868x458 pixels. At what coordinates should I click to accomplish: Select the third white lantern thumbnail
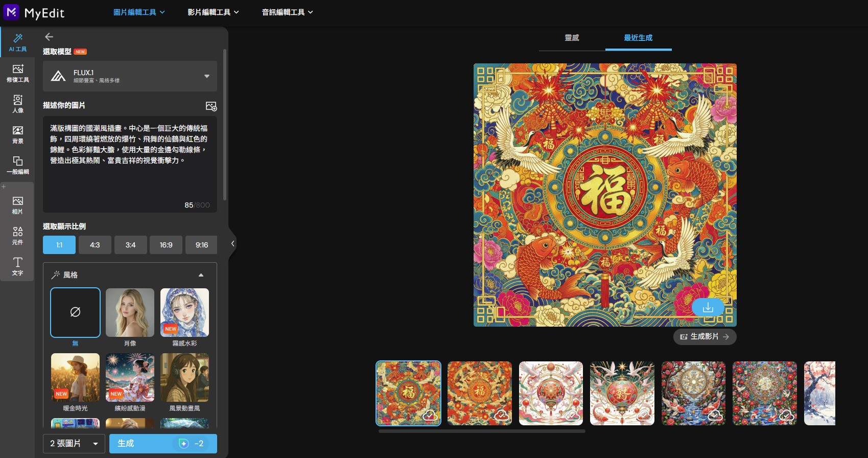click(551, 393)
